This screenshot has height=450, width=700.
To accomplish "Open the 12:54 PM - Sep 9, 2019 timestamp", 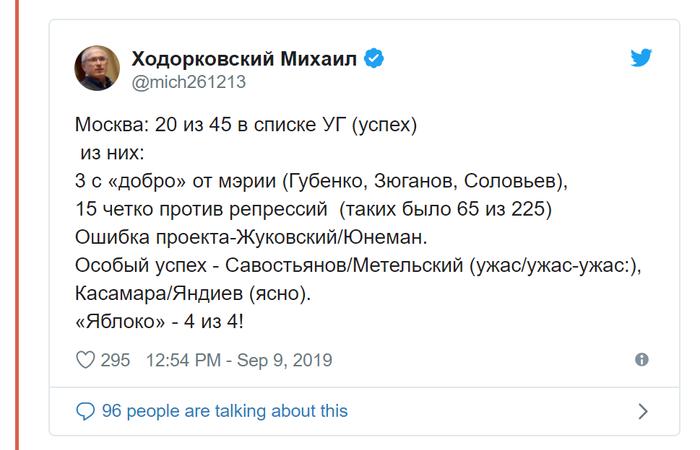I will pyautogui.click(x=239, y=360).
